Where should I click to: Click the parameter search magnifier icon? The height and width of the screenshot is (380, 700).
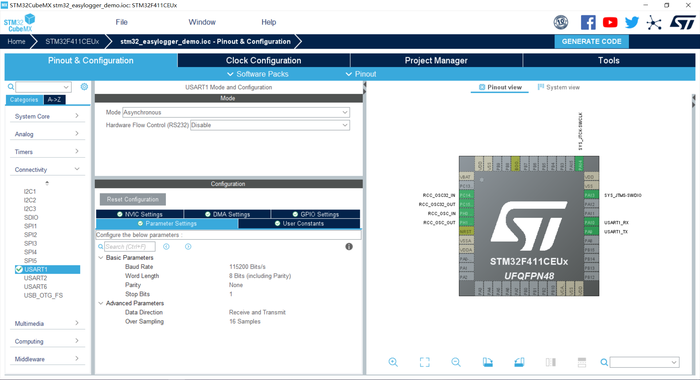pos(100,246)
